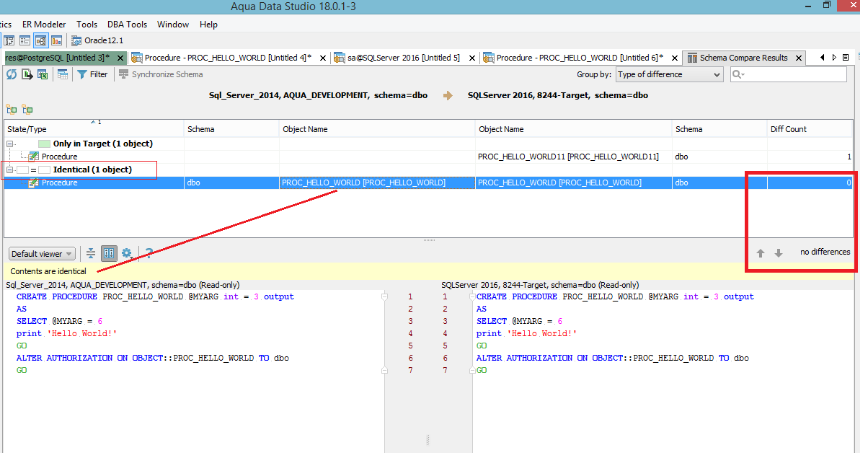Switch to sa@SQLServer 2016 [Untitled 5] tab
This screenshot has height=453, width=868.
coord(403,58)
